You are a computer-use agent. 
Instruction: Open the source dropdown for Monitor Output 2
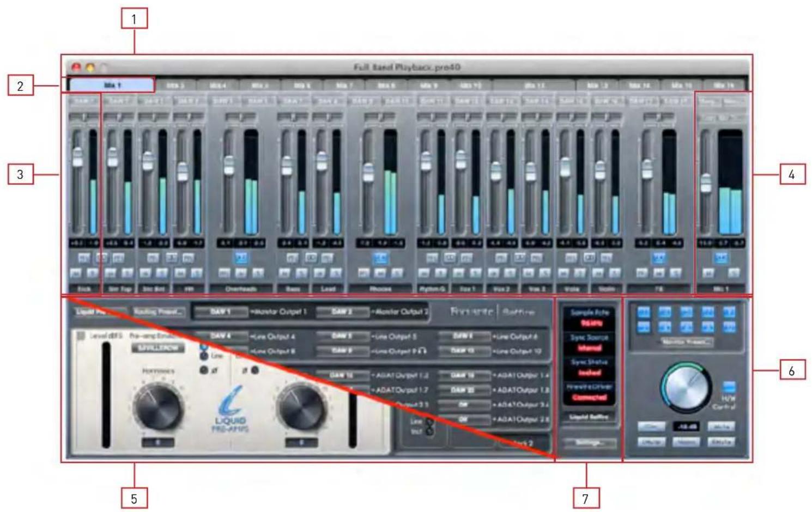(x=342, y=312)
